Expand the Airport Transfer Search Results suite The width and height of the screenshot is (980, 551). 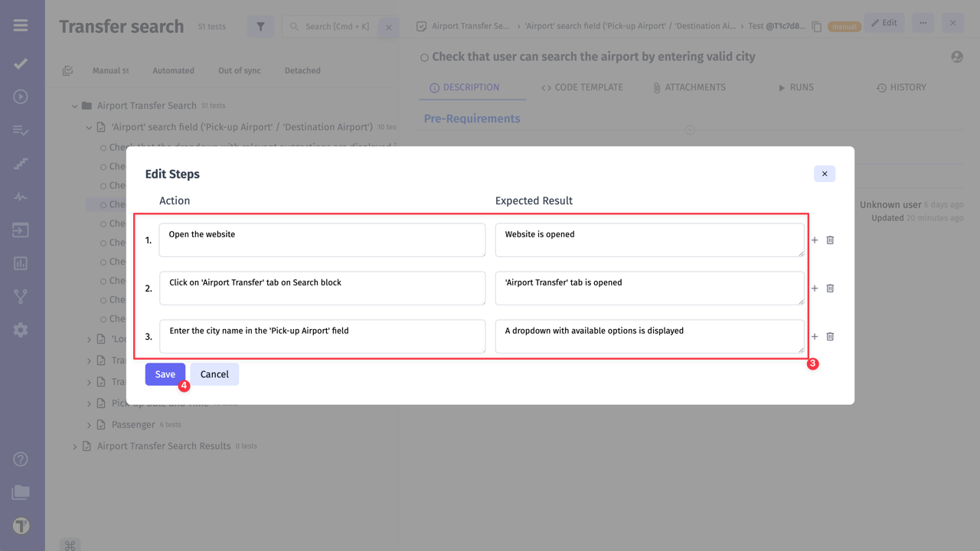pyautogui.click(x=75, y=446)
